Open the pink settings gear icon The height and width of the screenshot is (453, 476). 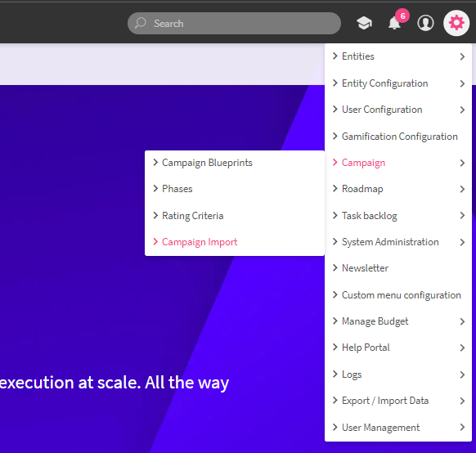(456, 23)
